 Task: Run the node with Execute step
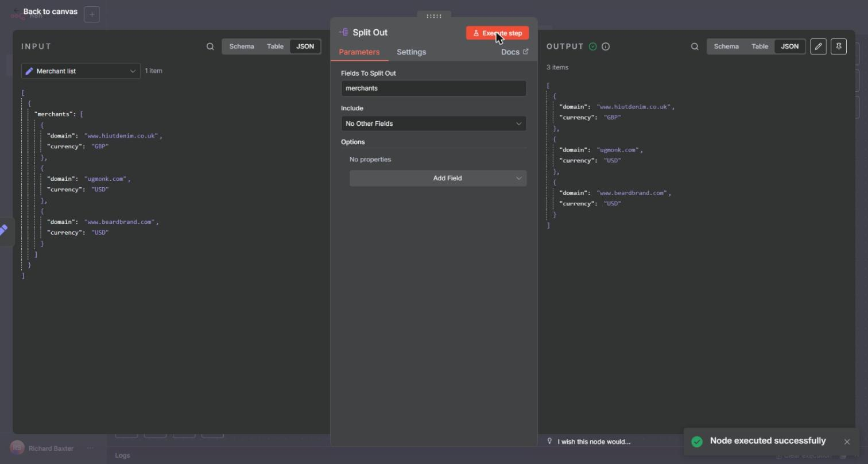click(x=497, y=33)
